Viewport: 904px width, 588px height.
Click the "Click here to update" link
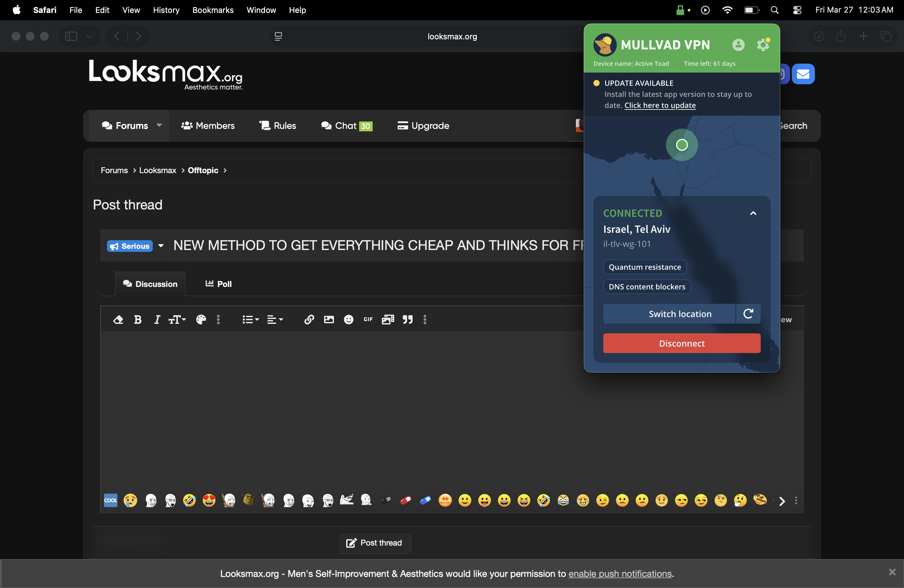660,105
